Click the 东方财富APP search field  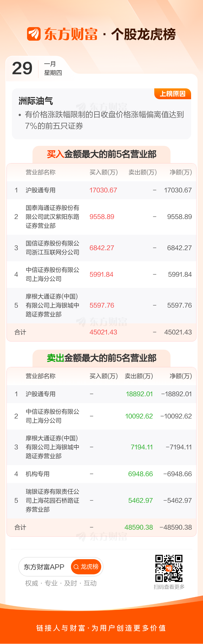click(44, 567)
